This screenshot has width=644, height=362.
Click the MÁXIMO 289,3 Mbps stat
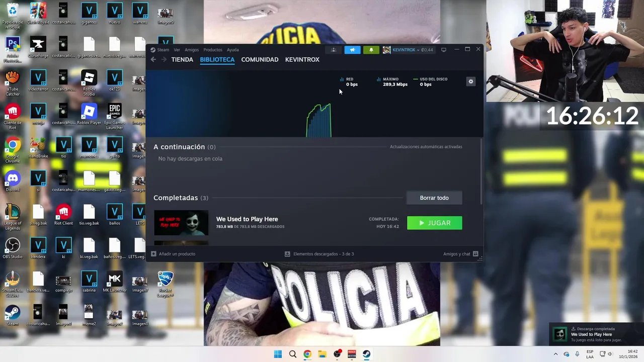392,81
